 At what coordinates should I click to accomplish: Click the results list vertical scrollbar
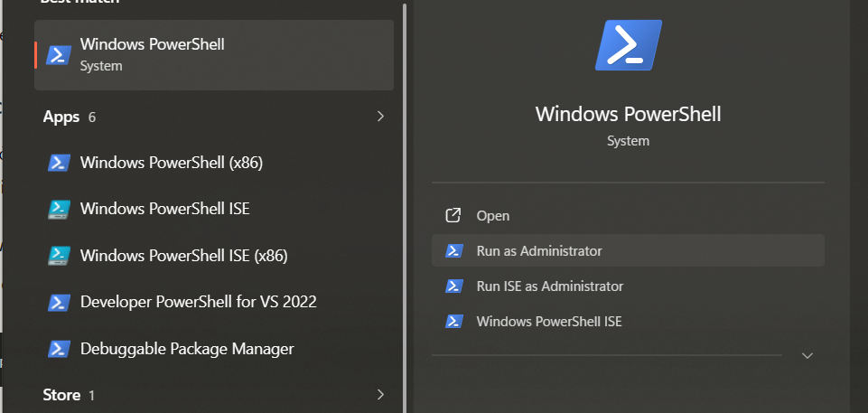point(405,208)
